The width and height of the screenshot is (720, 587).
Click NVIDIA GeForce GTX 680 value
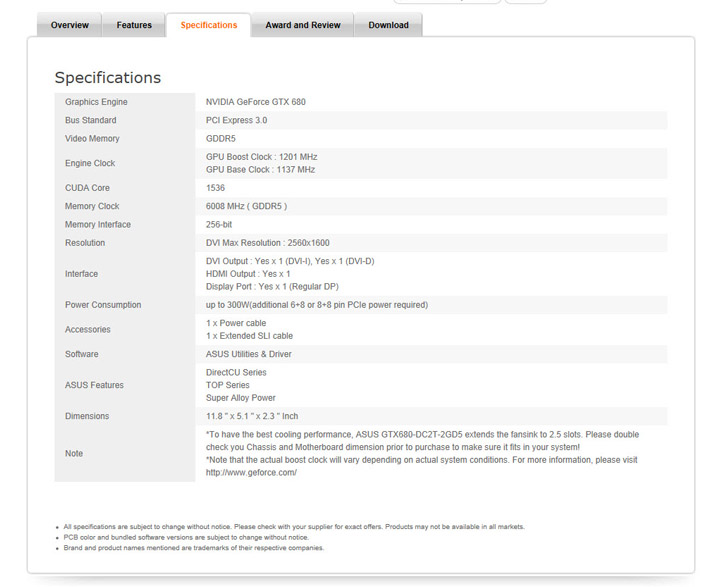(x=255, y=102)
